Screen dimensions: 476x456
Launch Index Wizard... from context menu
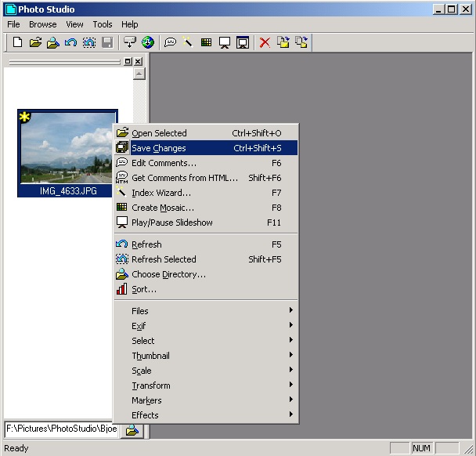pyautogui.click(x=206, y=193)
